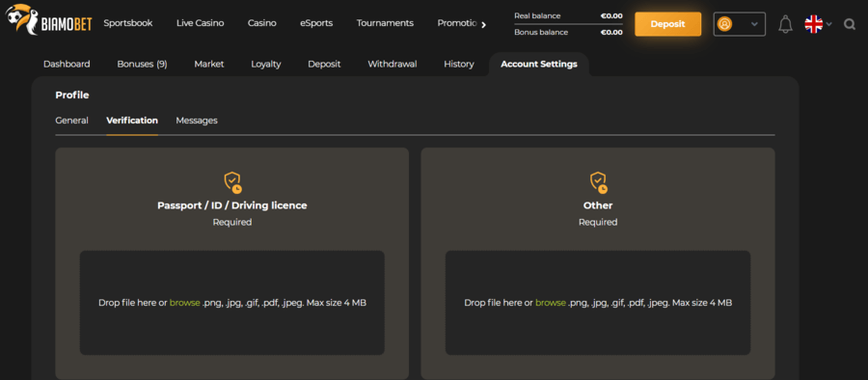The height and width of the screenshot is (380, 868).
Task: Select the Account Settings tab
Action: [x=538, y=65]
